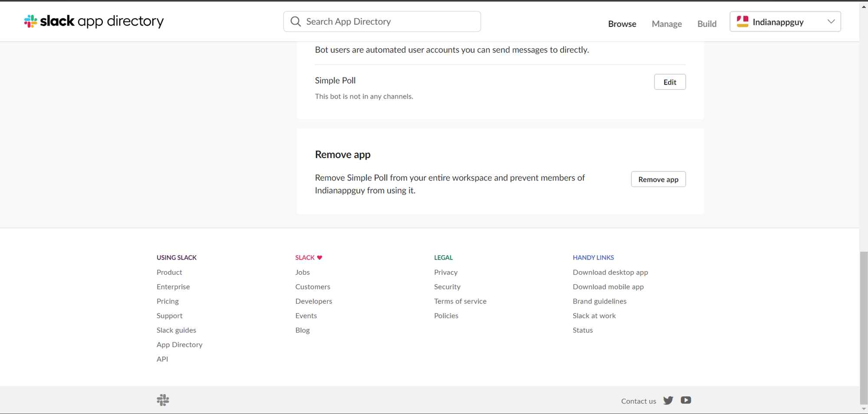Click the scrollbar up arrow
This screenshot has width=868, height=414.
[864, 6]
